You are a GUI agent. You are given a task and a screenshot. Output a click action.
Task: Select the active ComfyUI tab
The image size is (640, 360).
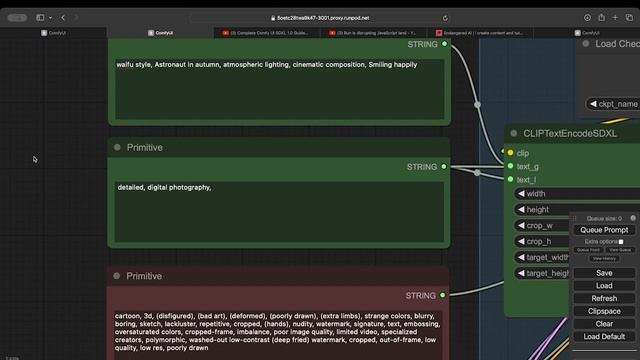160,33
